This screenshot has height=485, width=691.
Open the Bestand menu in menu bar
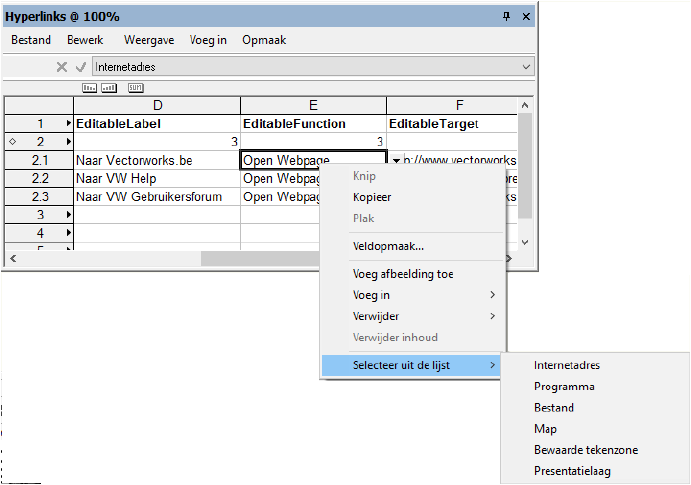tap(31, 40)
